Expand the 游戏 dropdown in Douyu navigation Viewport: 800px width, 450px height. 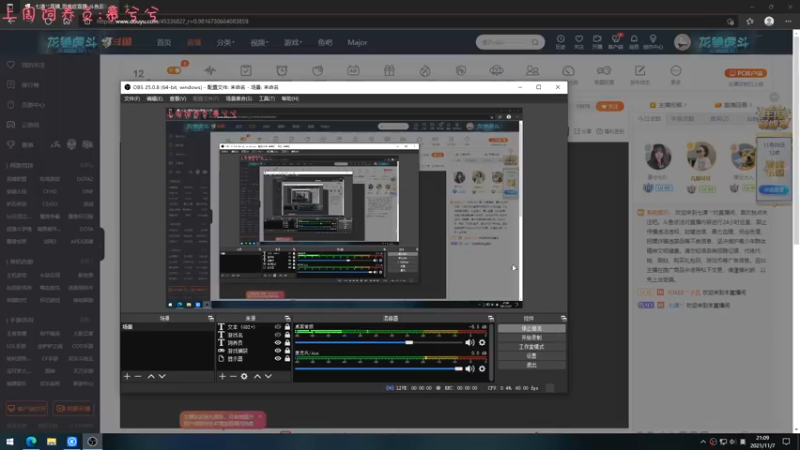(x=293, y=42)
